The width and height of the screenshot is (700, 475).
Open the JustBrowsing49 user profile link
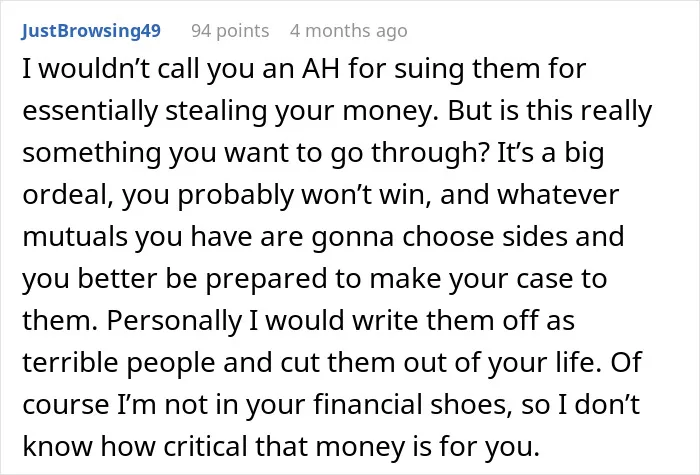pos(91,31)
